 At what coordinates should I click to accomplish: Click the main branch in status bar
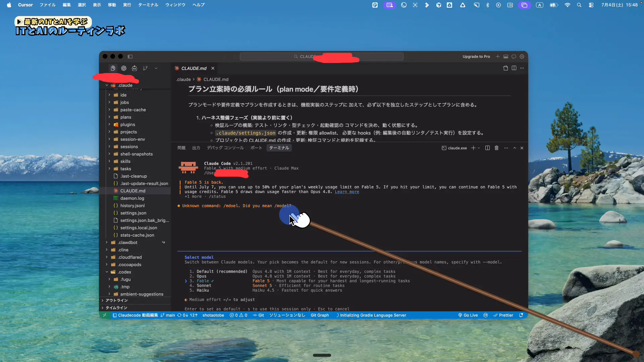168,315
